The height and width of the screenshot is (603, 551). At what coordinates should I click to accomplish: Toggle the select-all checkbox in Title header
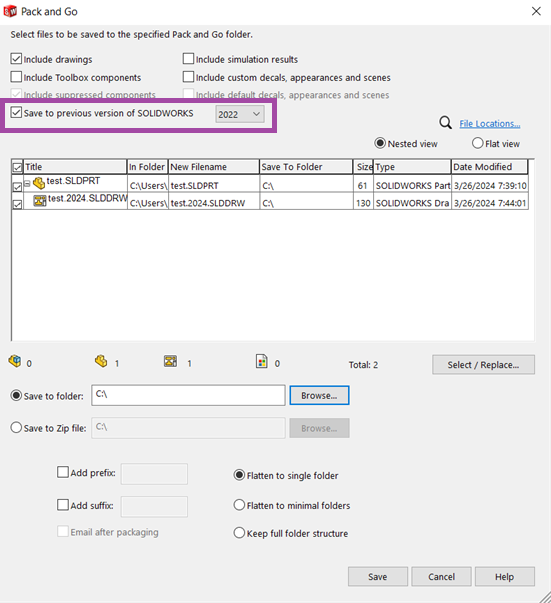(17, 168)
